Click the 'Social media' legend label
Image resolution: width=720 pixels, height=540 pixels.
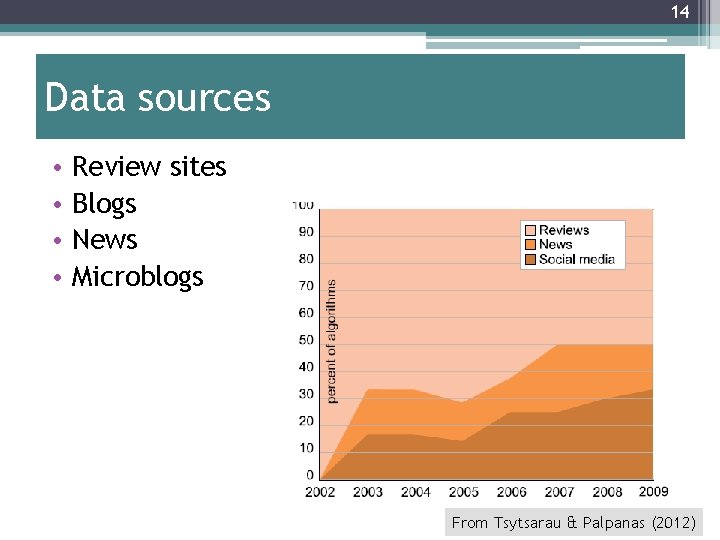[x=577, y=259]
